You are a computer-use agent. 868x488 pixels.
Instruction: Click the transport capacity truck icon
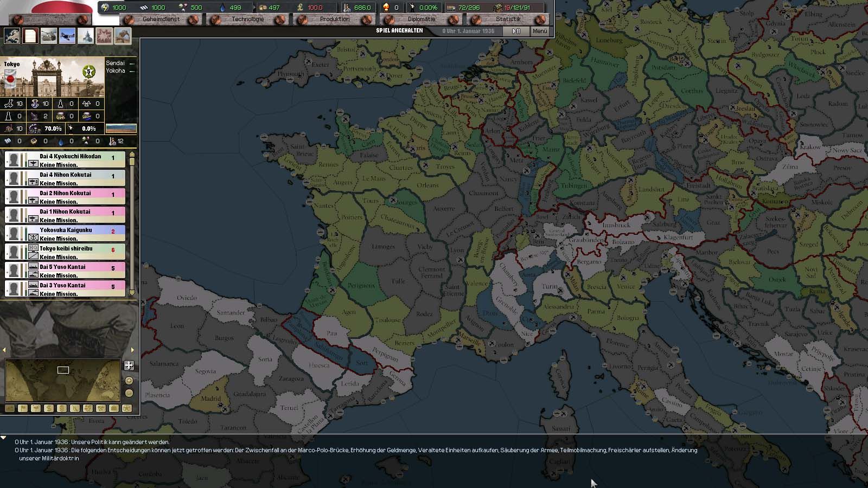pos(451,8)
